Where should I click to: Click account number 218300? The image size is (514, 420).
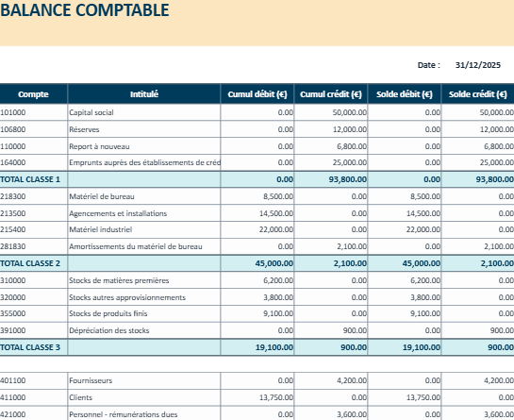point(13,196)
